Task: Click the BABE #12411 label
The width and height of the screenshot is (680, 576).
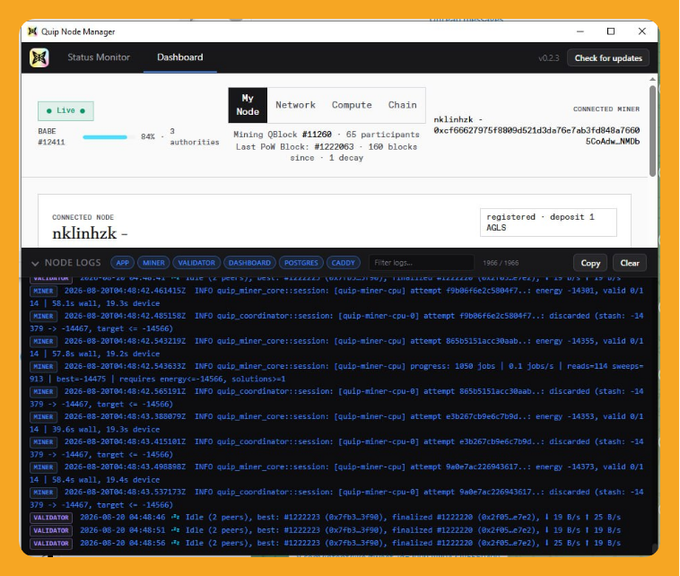Action: coord(51,137)
